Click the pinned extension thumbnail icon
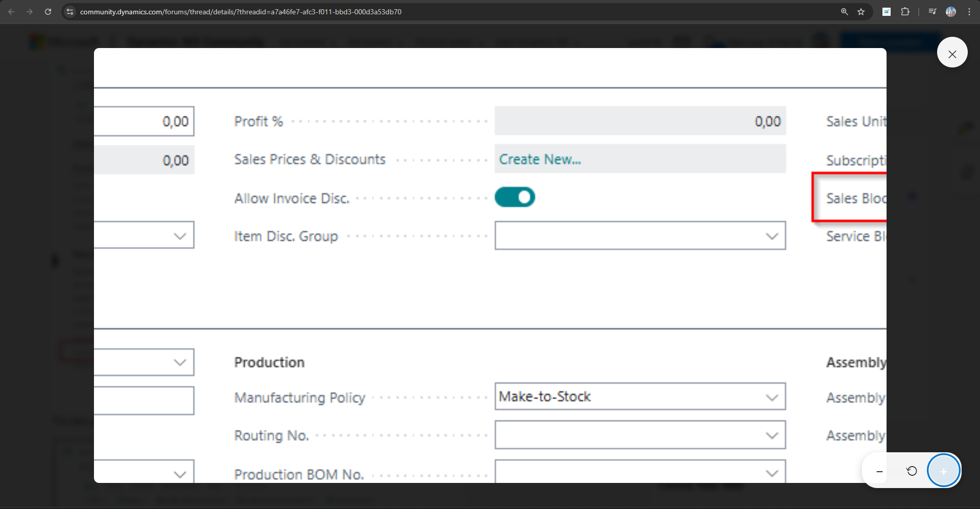980x509 pixels. (887, 11)
